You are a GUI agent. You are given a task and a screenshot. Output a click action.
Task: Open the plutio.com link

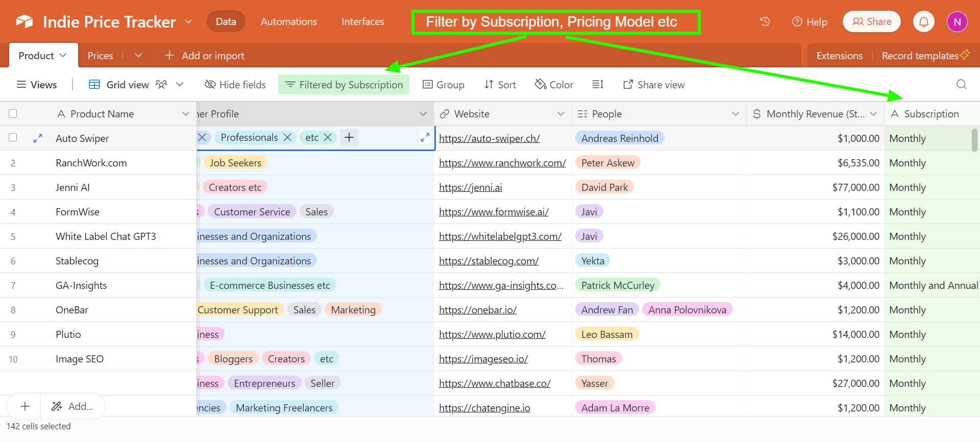pyautogui.click(x=492, y=334)
